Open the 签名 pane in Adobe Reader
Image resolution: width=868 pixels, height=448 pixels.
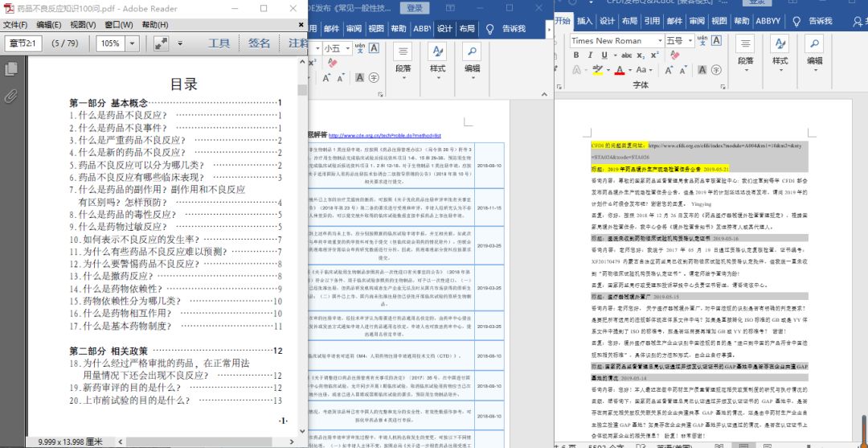click(x=259, y=43)
